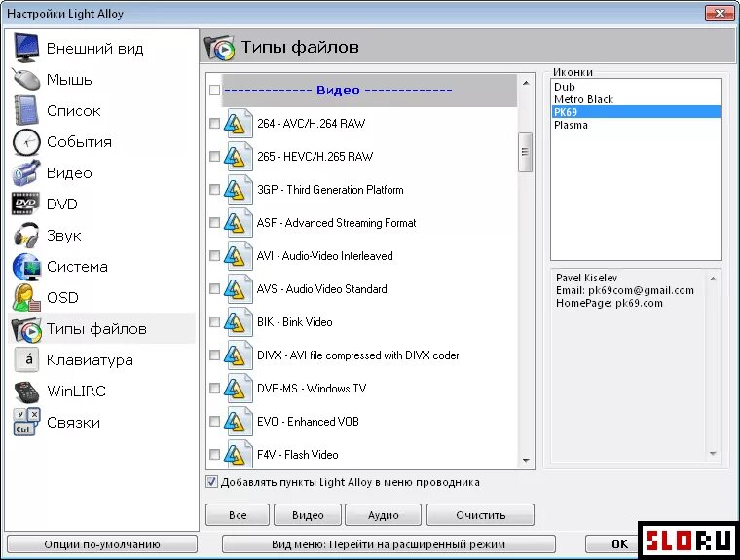Click the F4V Flash Video icon
The image size is (740, 560).
tap(238, 453)
